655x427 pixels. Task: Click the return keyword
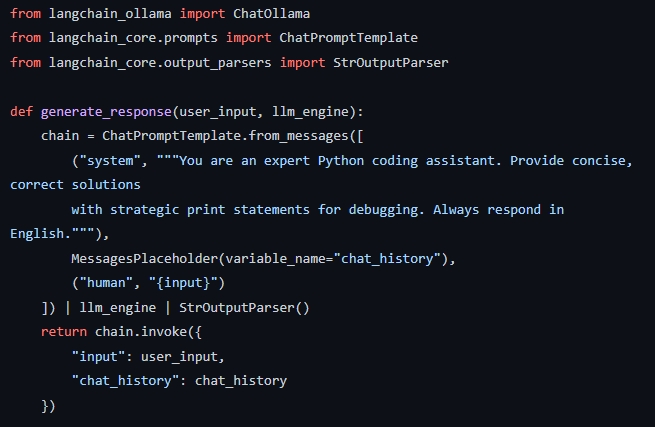64,332
